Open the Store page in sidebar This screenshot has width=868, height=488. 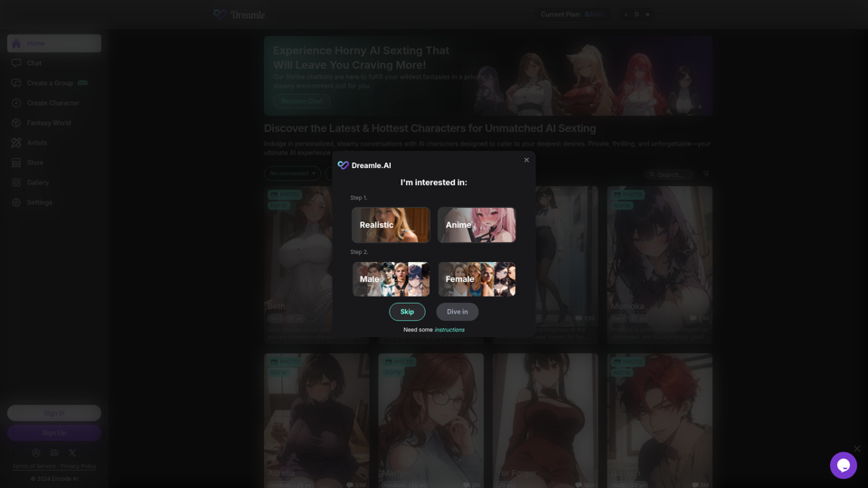point(54,163)
